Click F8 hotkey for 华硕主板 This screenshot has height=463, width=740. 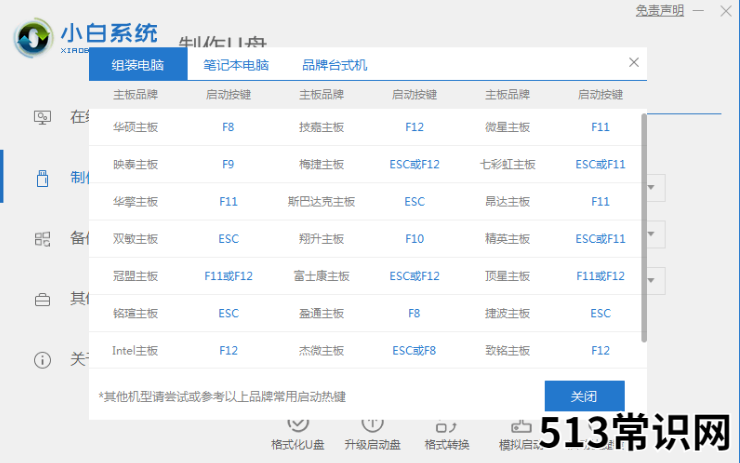pyautogui.click(x=228, y=127)
